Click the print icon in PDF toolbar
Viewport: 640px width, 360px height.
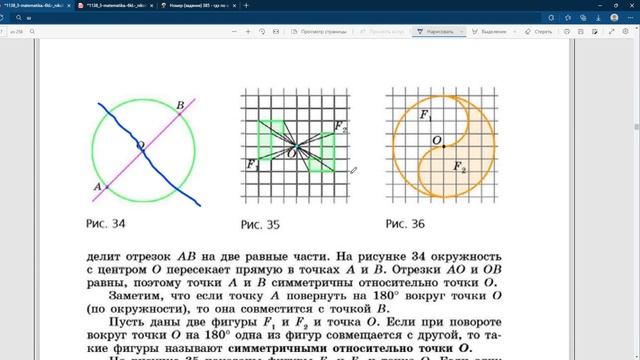pyautogui.click(x=567, y=31)
